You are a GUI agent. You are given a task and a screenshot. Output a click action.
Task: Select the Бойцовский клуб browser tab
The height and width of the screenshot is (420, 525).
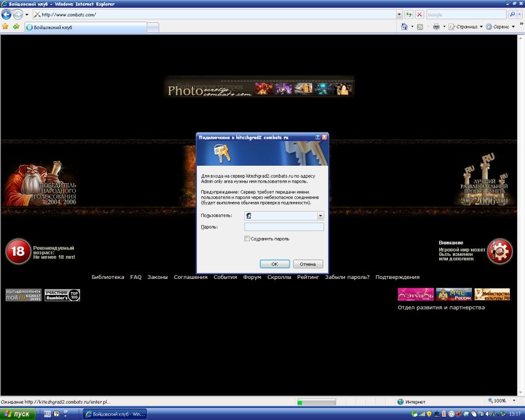86,27
